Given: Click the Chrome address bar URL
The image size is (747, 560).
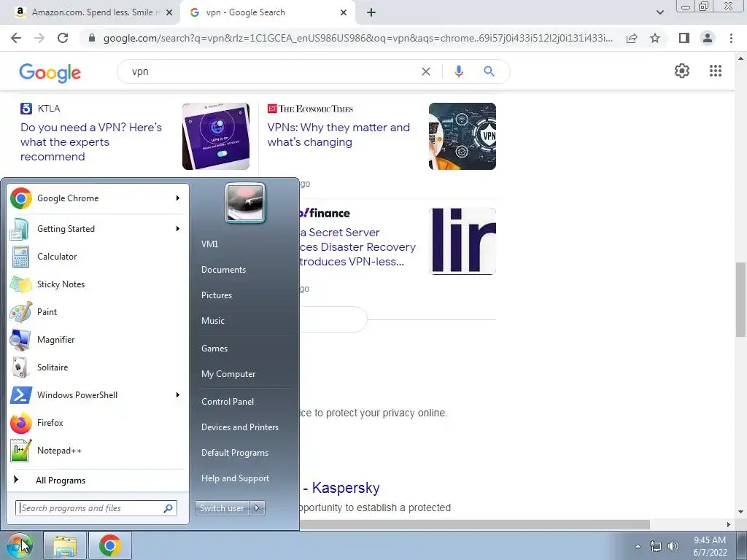Looking at the screenshot, I should pyautogui.click(x=357, y=38).
